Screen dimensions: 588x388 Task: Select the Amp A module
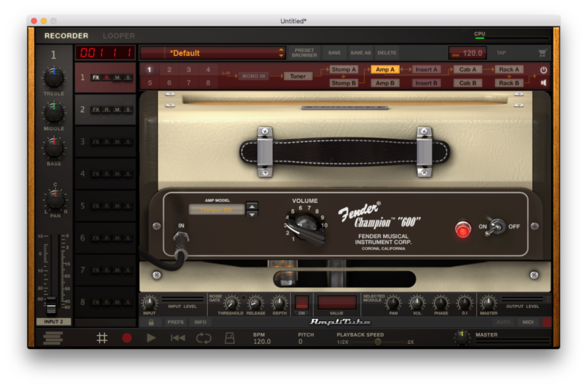pos(385,69)
